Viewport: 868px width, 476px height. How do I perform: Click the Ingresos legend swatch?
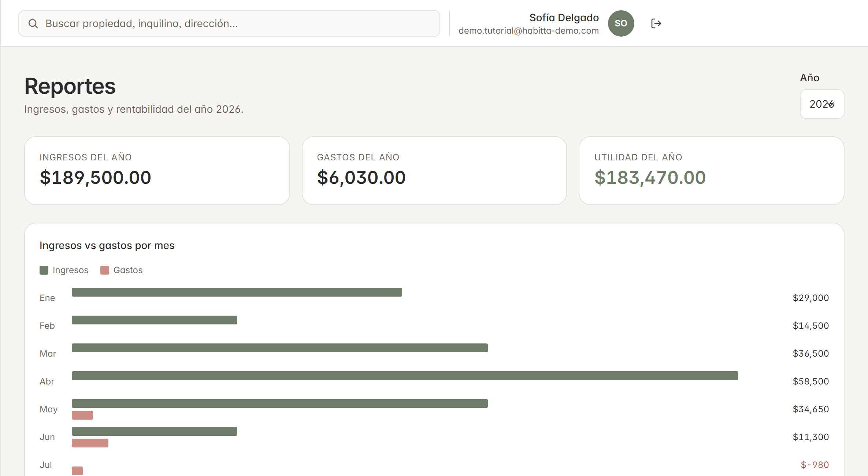44,270
